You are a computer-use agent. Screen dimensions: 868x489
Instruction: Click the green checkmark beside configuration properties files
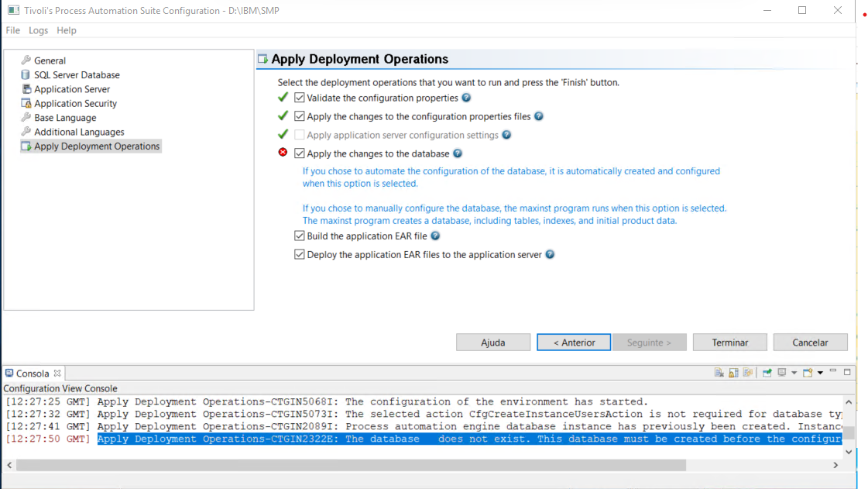click(283, 115)
